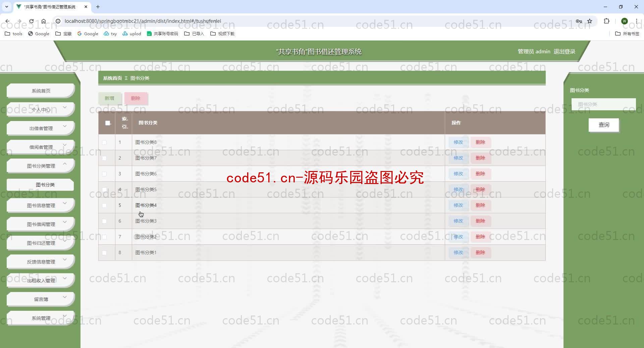Viewport: 644px width, 348px height.
Task: Expand the 图书信息管理 sidebar menu
Action: (40, 205)
